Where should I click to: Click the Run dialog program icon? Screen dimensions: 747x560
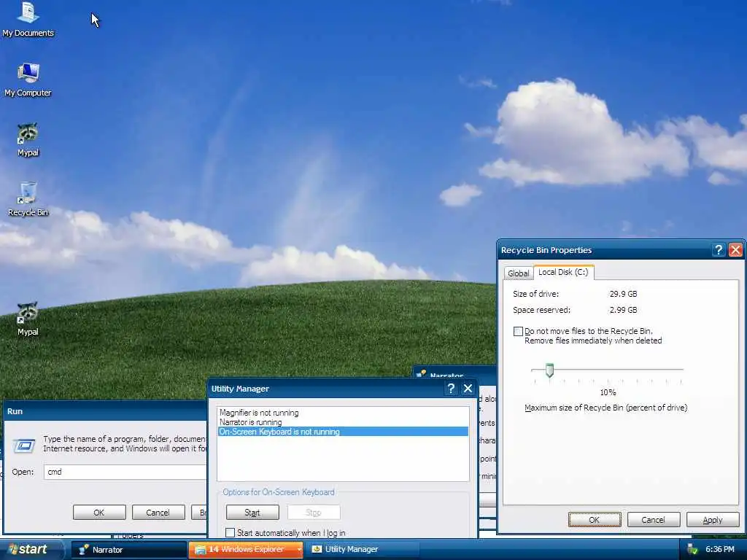(x=24, y=446)
